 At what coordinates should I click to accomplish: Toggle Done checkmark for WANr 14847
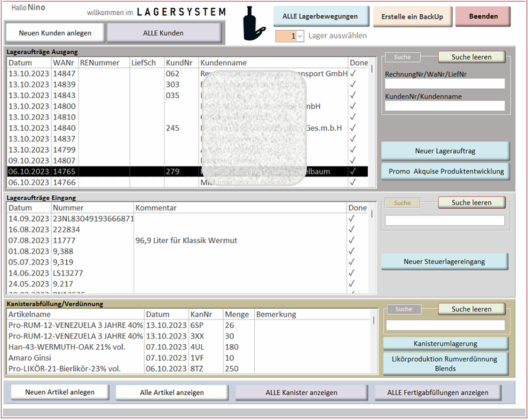[353, 73]
